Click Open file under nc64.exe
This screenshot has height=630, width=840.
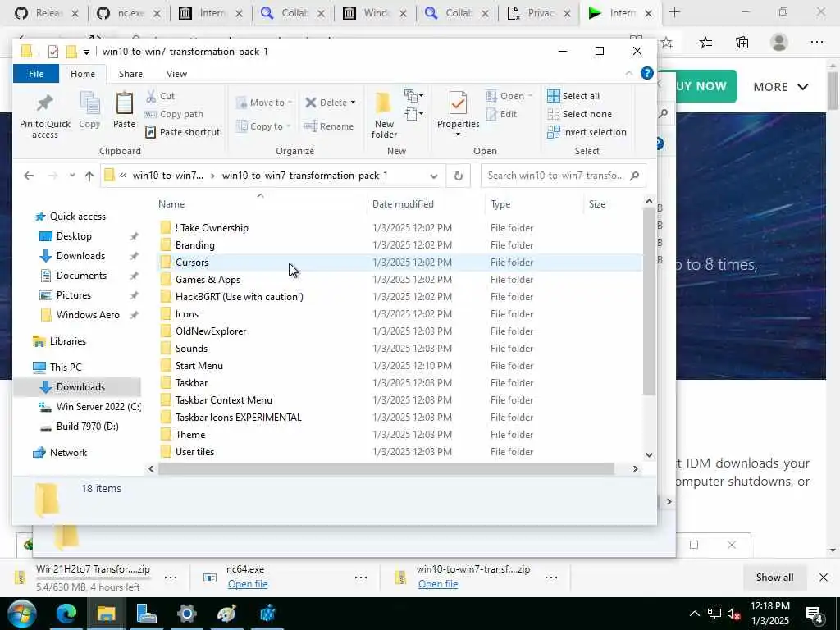tap(248, 584)
